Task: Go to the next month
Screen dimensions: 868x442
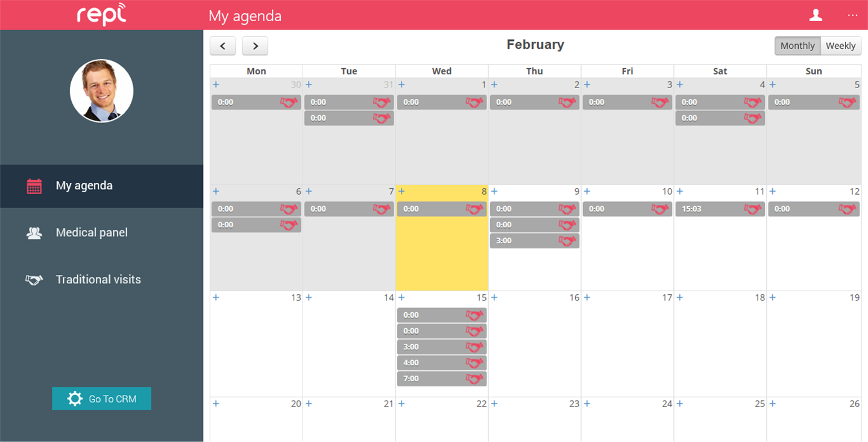Action: tap(255, 46)
